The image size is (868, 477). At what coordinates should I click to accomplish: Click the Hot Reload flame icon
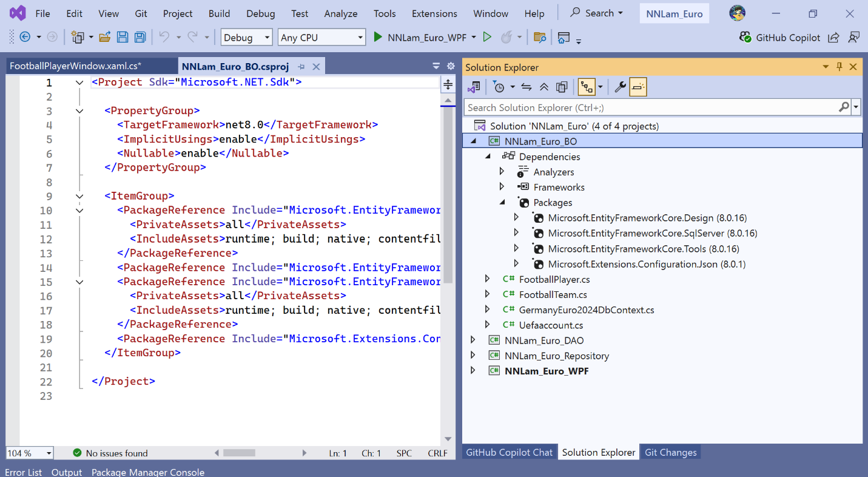click(x=506, y=37)
